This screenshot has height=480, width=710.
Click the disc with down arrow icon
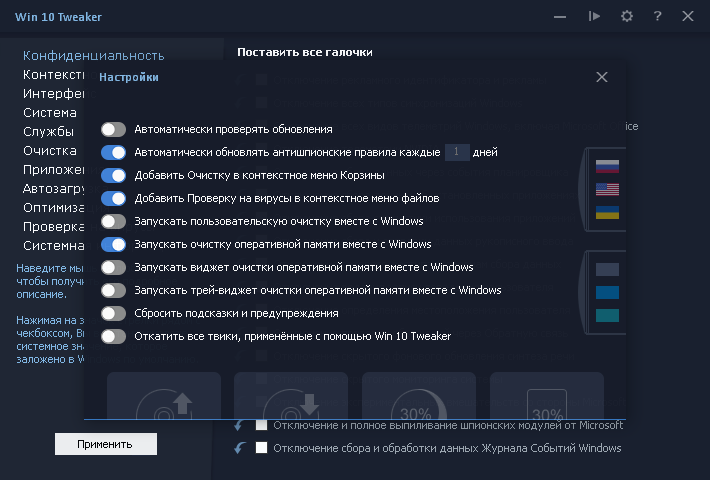click(291, 396)
